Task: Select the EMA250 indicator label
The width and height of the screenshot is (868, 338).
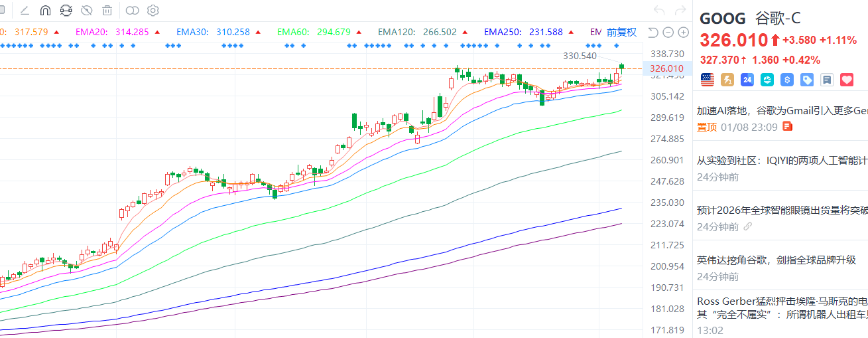Action: pos(504,32)
